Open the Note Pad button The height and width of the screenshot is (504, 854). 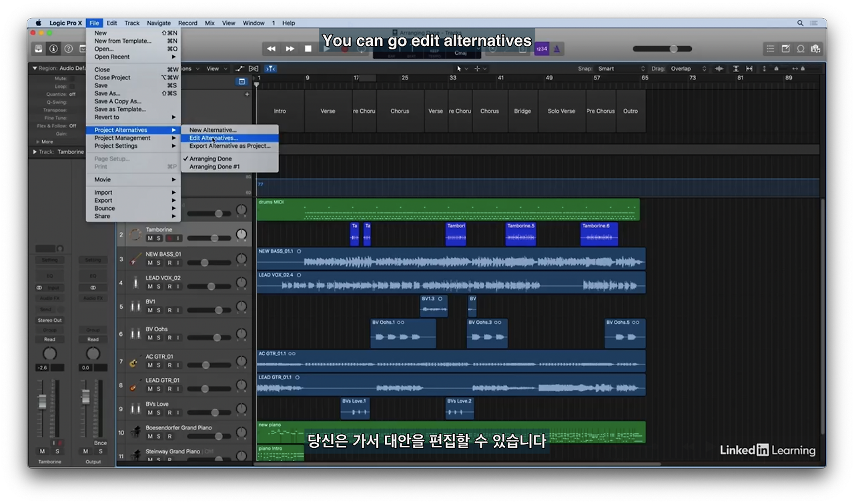point(785,49)
